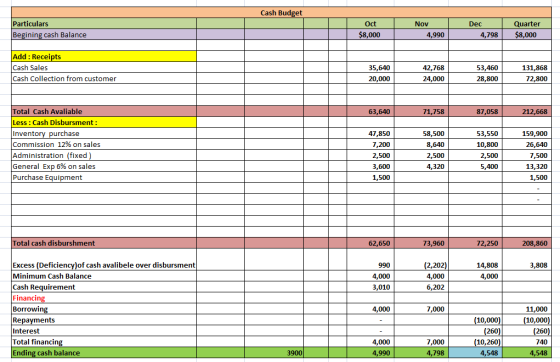
Task: Select the Nov column header
Action: [x=421, y=24]
